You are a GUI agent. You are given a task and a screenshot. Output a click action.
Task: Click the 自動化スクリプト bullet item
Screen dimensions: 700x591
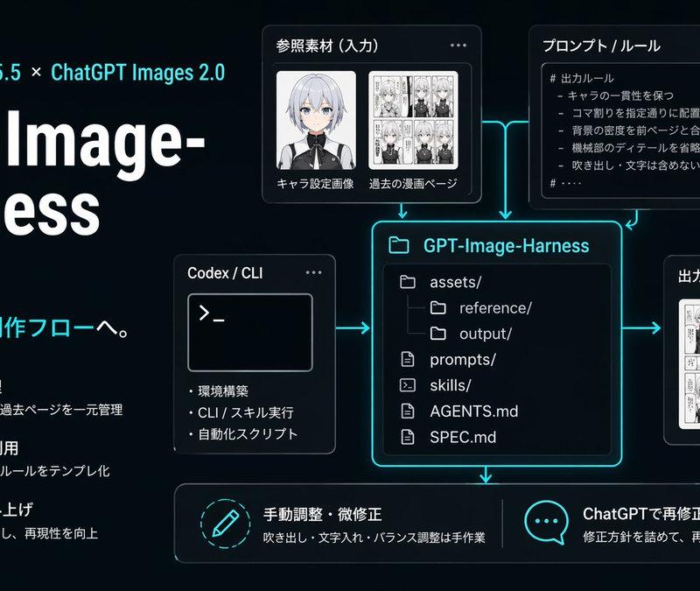point(243,434)
